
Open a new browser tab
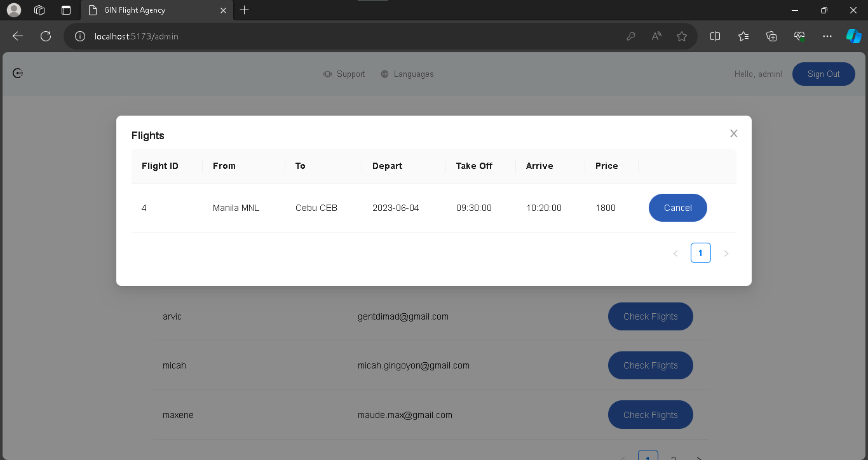click(245, 10)
